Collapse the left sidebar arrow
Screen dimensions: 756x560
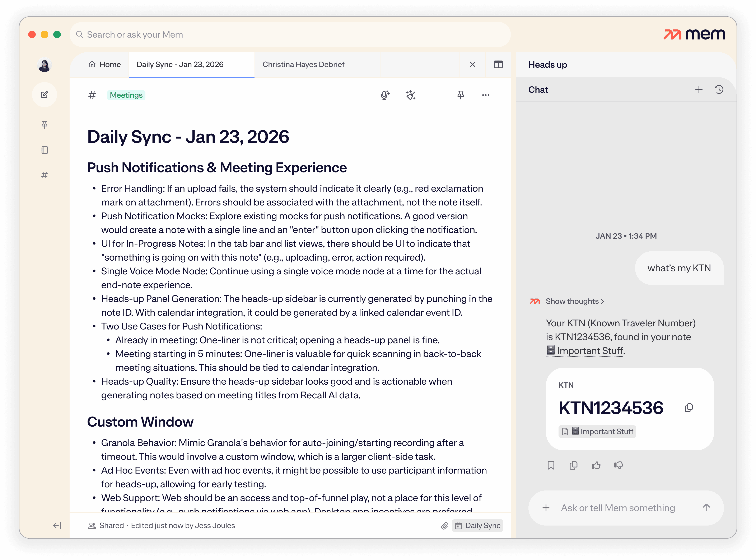[x=57, y=525]
